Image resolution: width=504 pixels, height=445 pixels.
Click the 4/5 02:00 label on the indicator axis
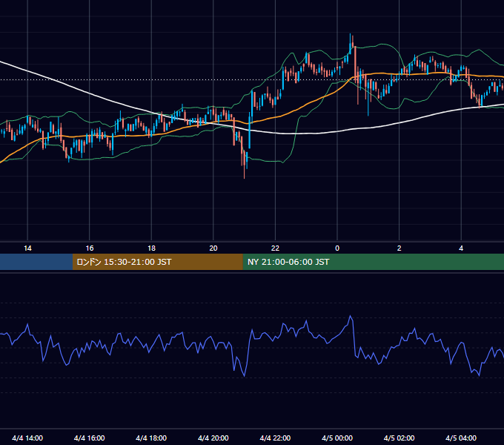[399, 438]
